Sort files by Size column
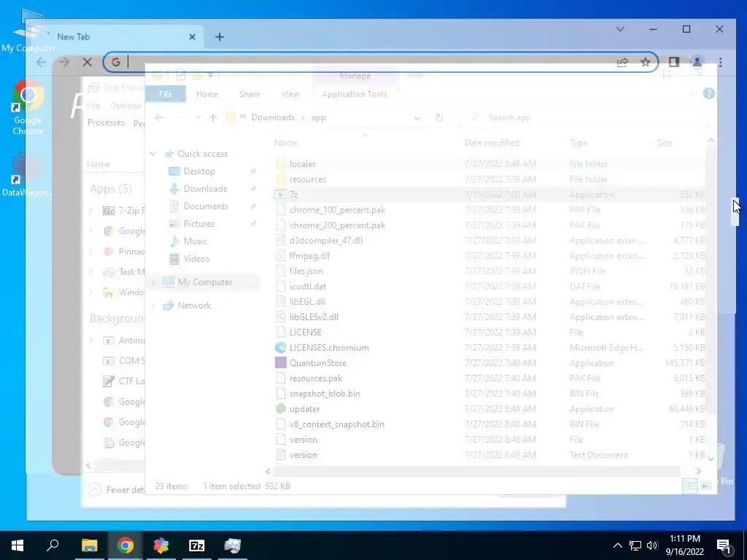This screenshot has height=560, width=747. click(664, 143)
